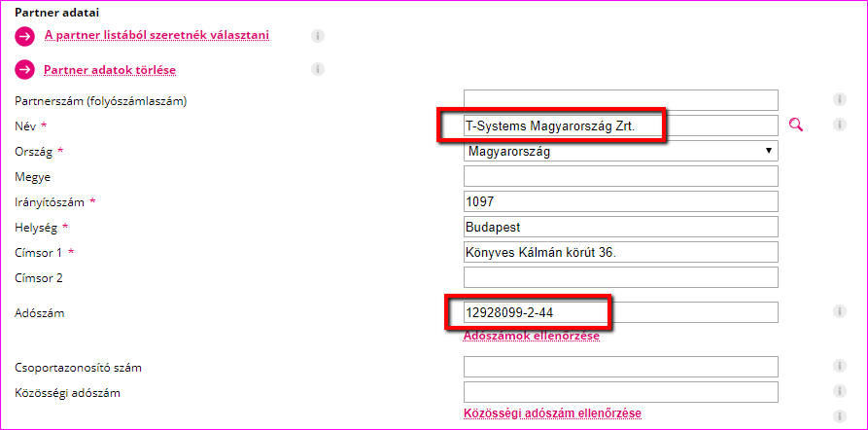The image size is (868, 430).
Task: Click the Név field with T-Systems Magyarország Zrt.
Action: click(x=620, y=125)
